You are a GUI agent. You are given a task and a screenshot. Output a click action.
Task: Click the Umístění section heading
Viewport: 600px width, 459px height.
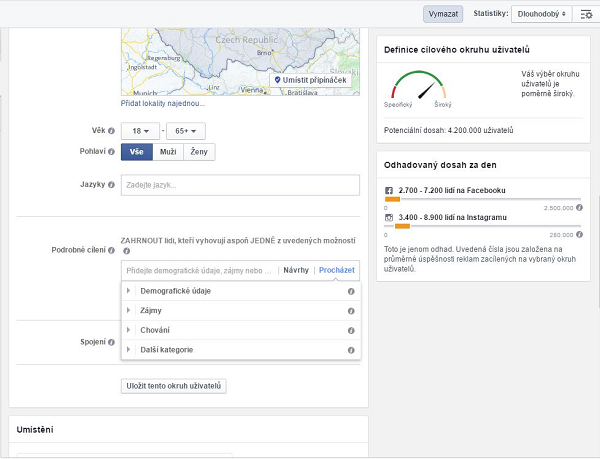pyautogui.click(x=35, y=430)
